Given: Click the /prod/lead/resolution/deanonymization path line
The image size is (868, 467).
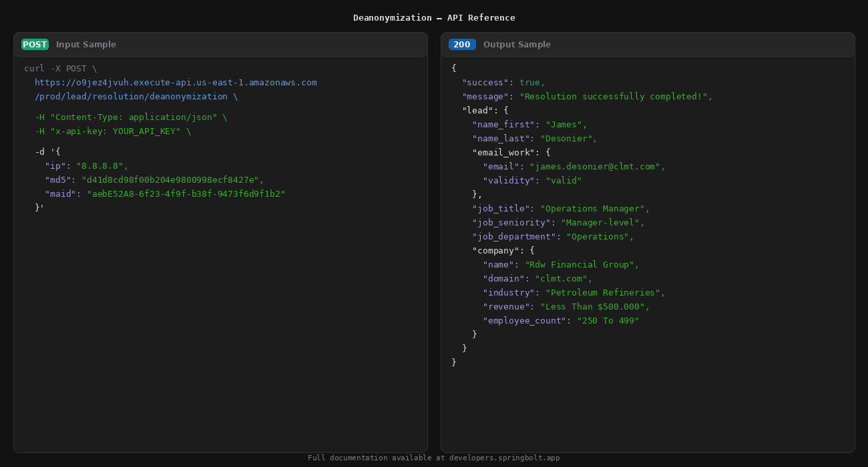Looking at the screenshot, I should tap(136, 97).
